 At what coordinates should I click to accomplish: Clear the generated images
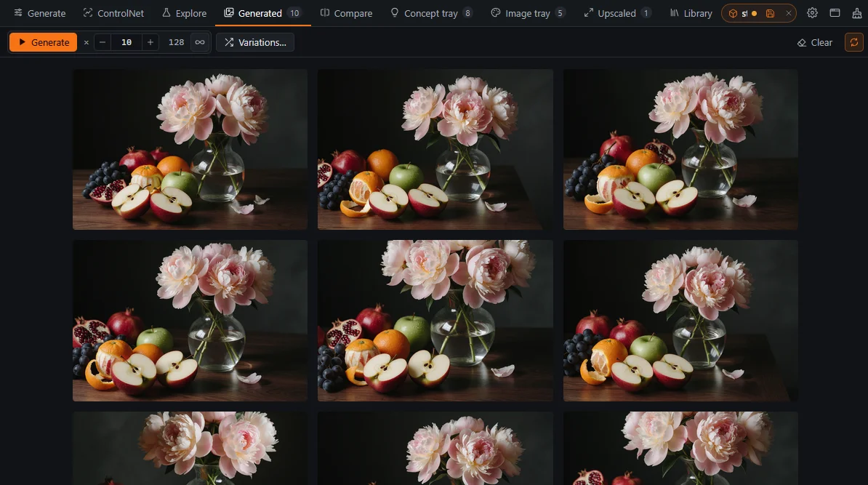tap(814, 43)
